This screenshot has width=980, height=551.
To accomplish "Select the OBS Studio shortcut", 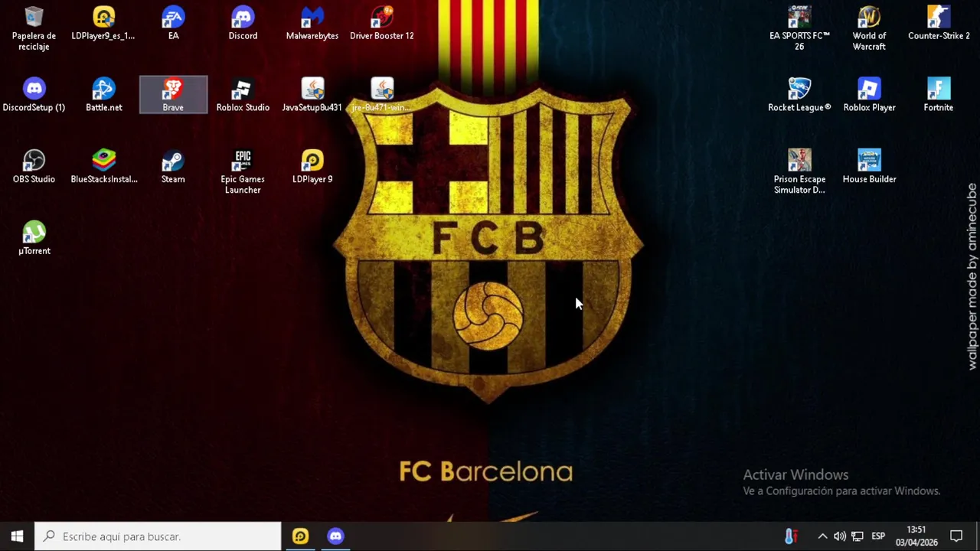I will point(34,167).
